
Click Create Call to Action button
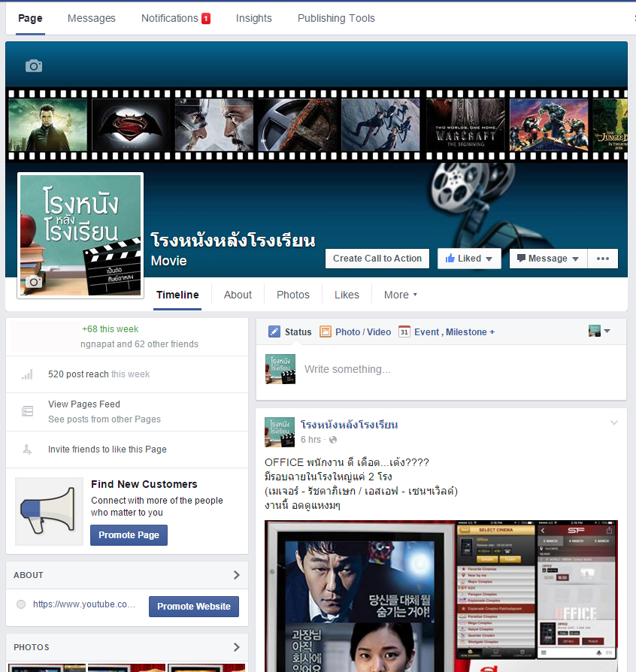click(x=377, y=259)
